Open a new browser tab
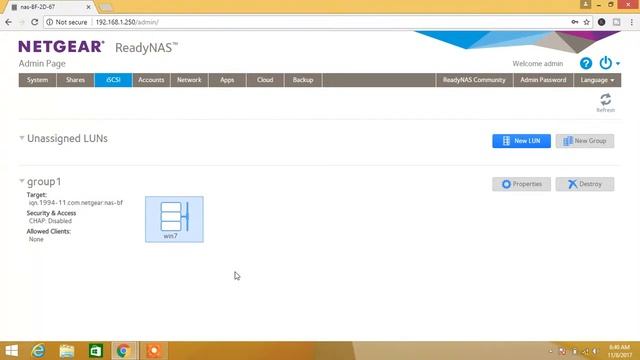Viewport: 640px width, 360px height. coord(106,7)
